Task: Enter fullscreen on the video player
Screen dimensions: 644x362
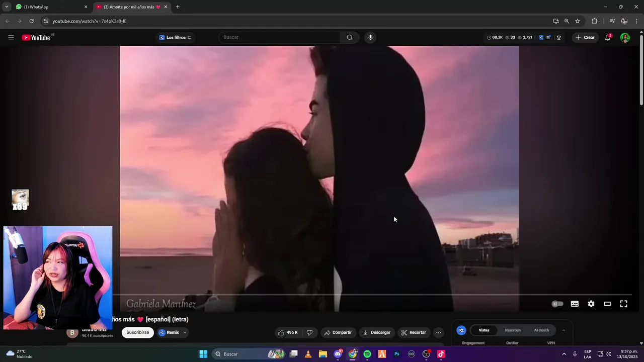Action: coord(623,304)
